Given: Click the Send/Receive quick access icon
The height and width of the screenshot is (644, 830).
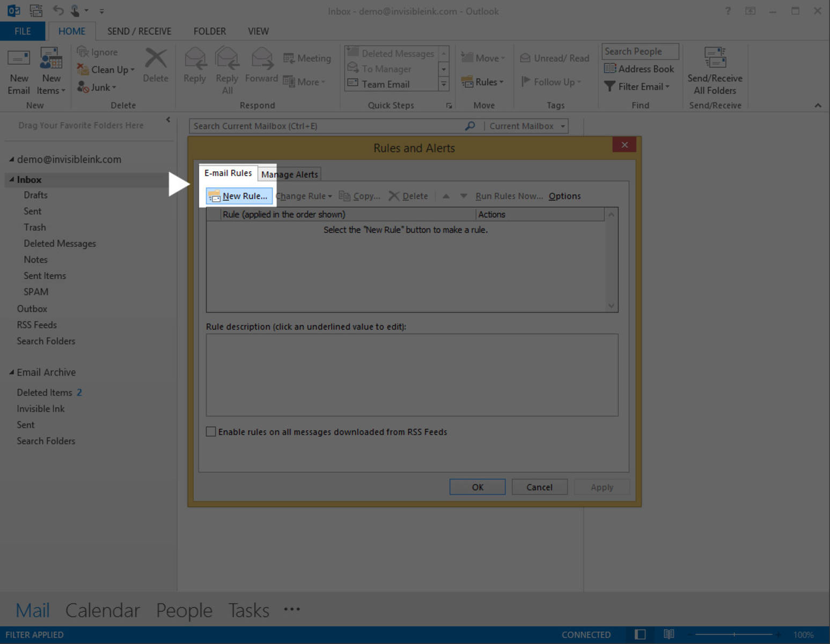Looking at the screenshot, I should (x=36, y=10).
